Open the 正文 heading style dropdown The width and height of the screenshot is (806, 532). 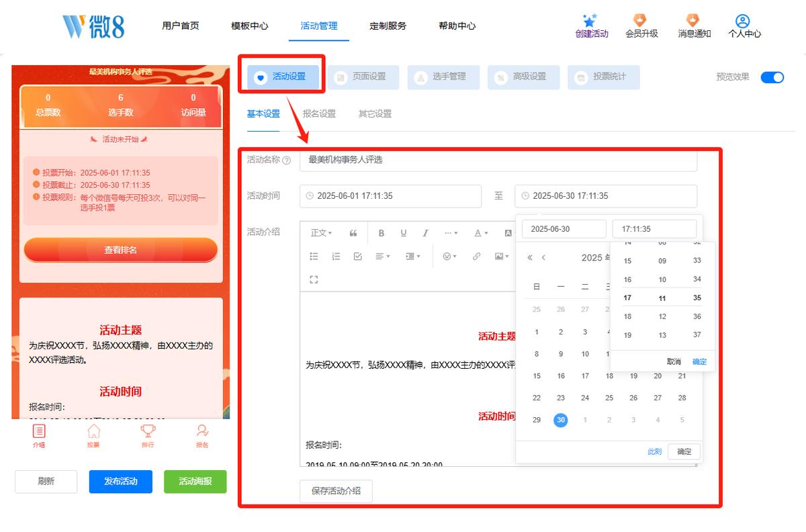coord(322,233)
